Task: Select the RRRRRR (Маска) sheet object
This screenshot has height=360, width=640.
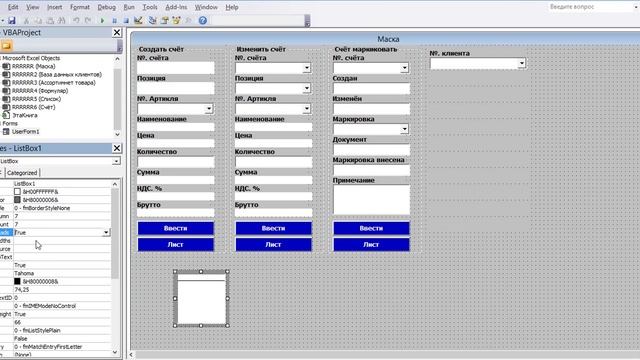Action: pos(33,66)
